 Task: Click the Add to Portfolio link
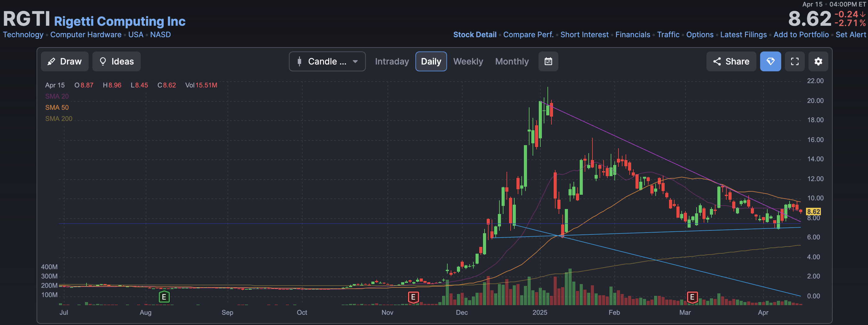(801, 35)
